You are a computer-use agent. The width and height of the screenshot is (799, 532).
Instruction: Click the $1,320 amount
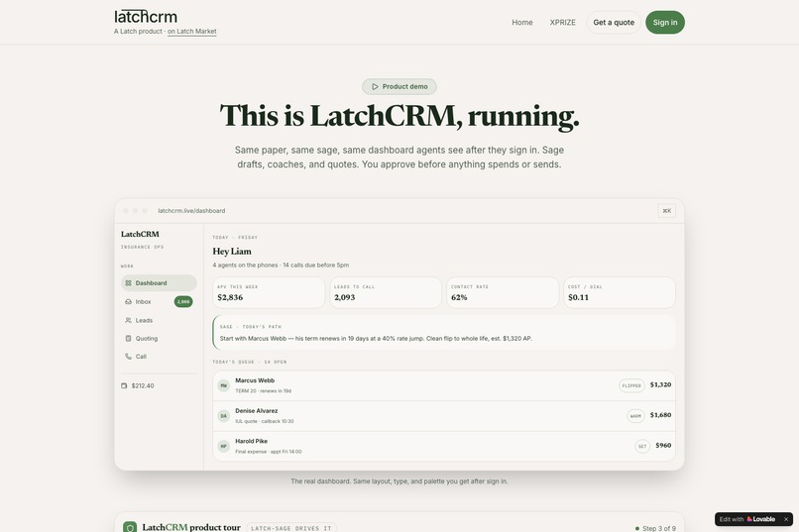point(660,384)
